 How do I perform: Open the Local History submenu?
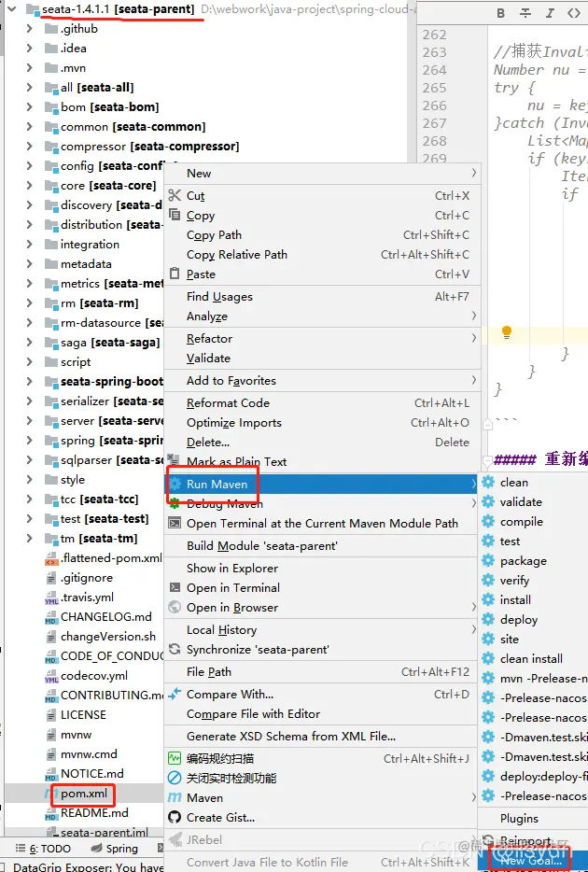pos(322,629)
